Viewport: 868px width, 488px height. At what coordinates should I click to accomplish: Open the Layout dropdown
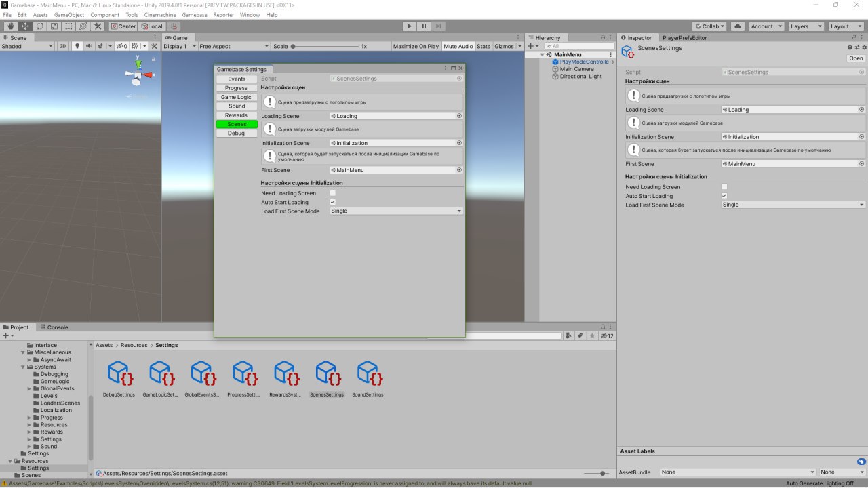tap(845, 26)
